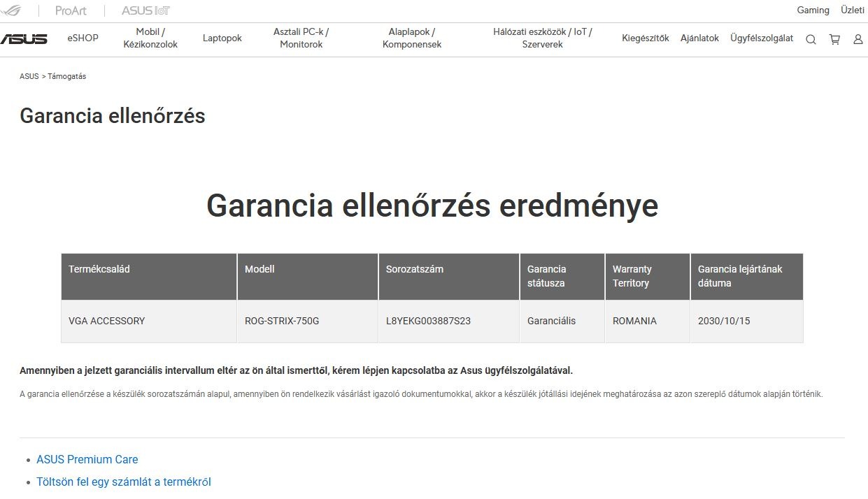Open Töltsön fel egy számlát link
868x499 pixels.
pyautogui.click(x=124, y=482)
